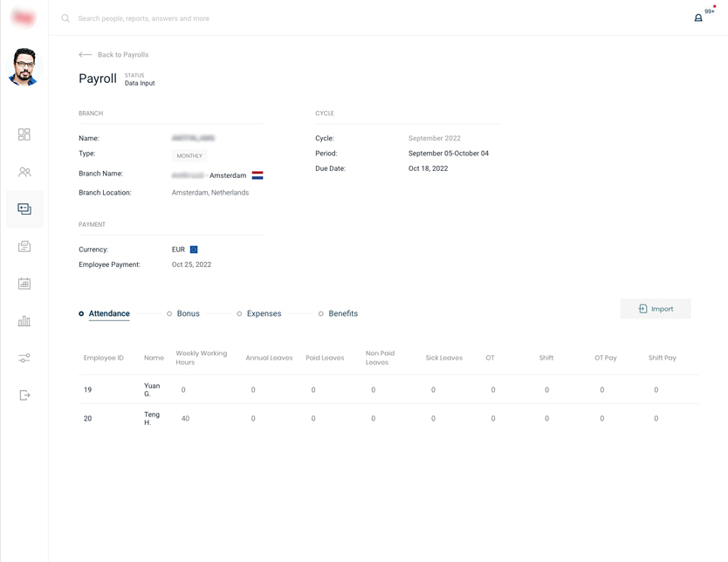Select the payroll icon in sidebar

point(24,209)
